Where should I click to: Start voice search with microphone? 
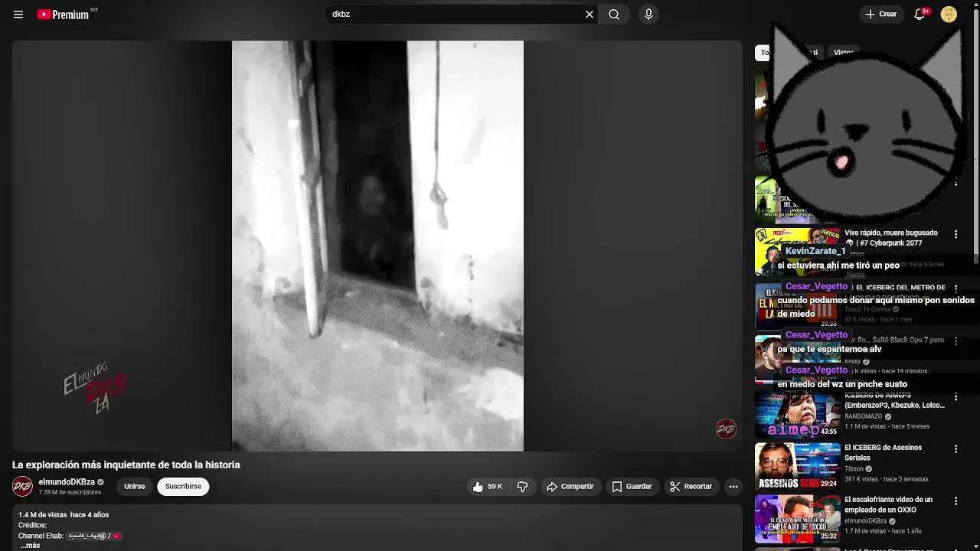[x=648, y=15]
